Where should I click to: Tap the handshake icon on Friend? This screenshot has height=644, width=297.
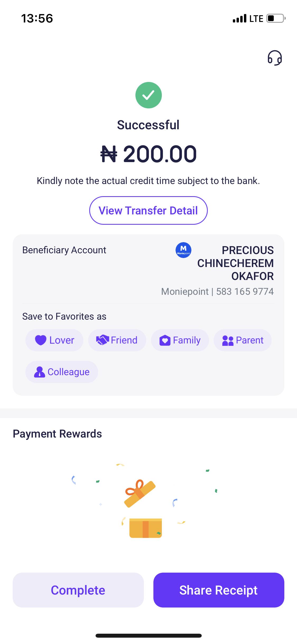[x=102, y=340]
